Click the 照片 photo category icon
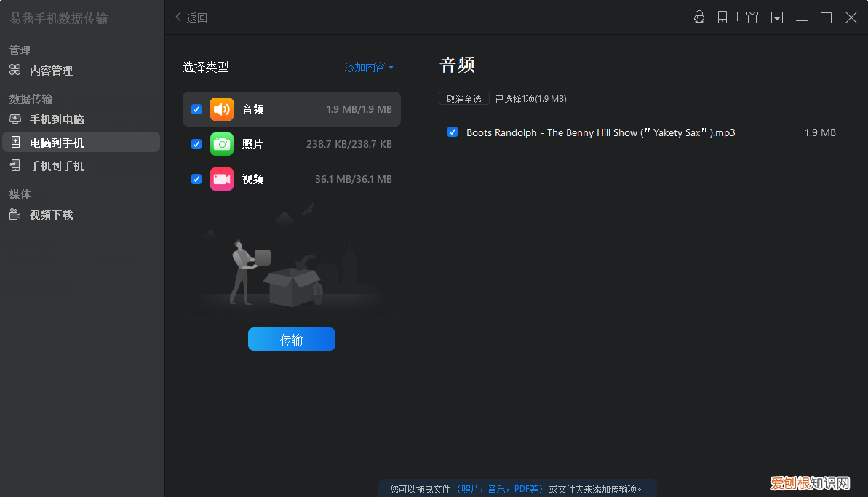Image resolution: width=868 pixels, height=497 pixels. pyautogui.click(x=222, y=143)
